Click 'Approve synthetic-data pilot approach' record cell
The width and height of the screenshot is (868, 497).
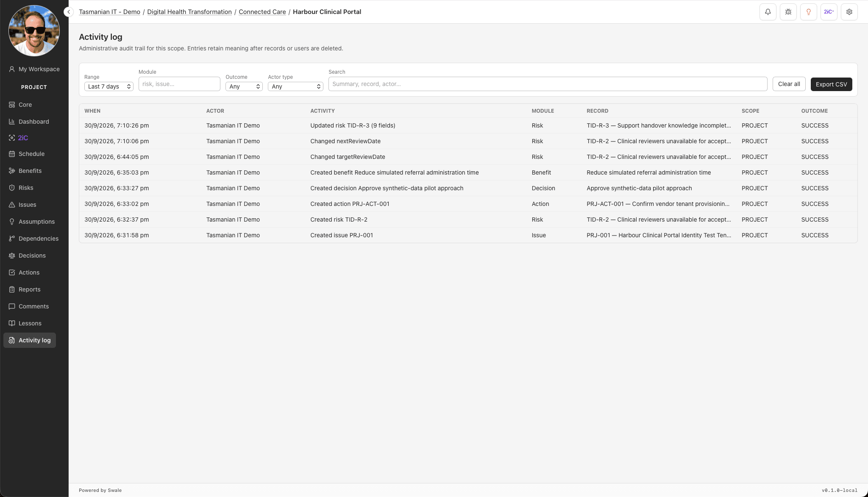click(639, 188)
